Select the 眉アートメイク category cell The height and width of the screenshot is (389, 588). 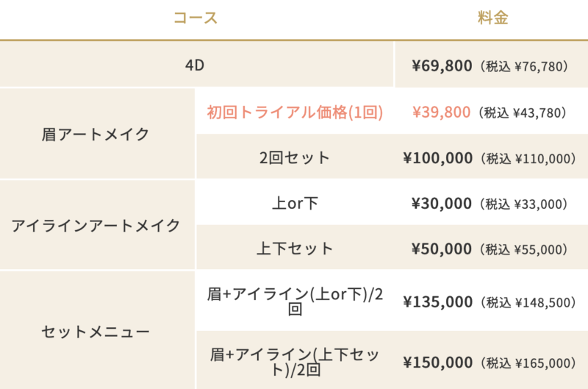click(x=97, y=134)
